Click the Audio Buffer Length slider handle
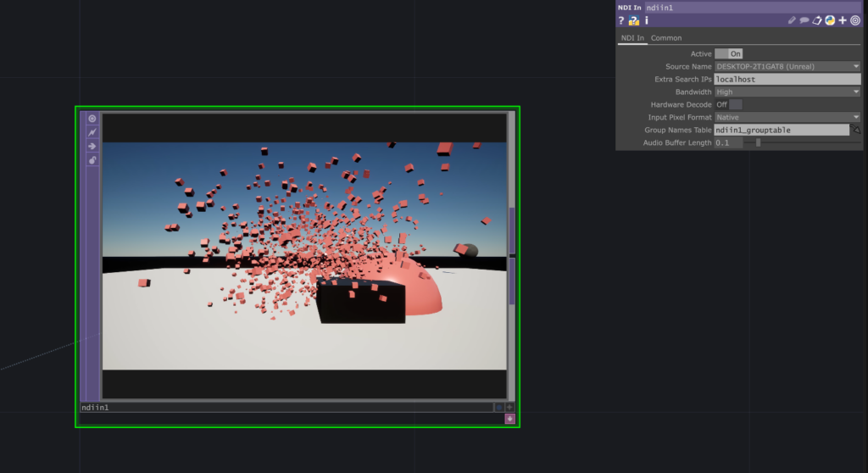Screen dimensions: 868x473 pos(758,143)
